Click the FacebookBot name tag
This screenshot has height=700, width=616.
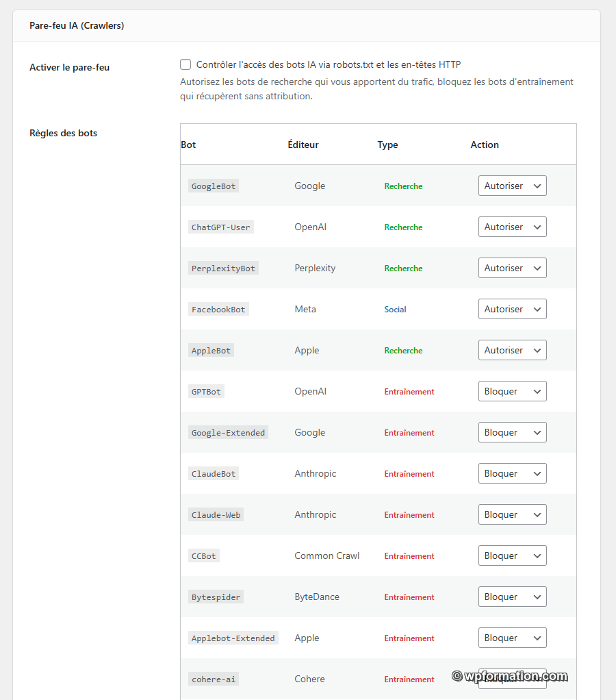click(218, 310)
